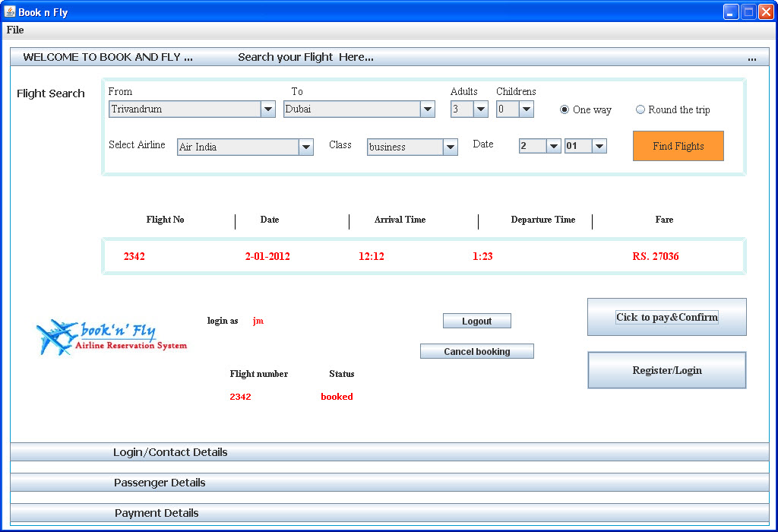Expand the Login/Contact Details section
The image size is (778, 532).
(390, 452)
